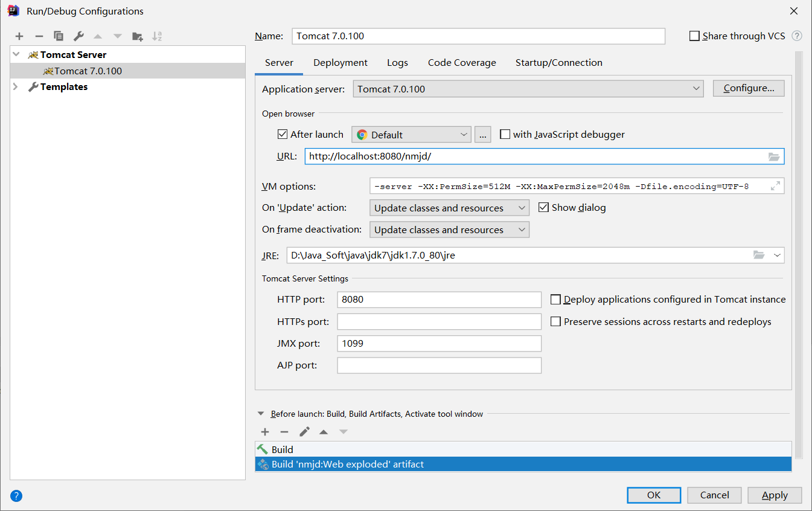Image resolution: width=812 pixels, height=511 pixels.
Task: Add a new run configuration
Action: pos(19,36)
